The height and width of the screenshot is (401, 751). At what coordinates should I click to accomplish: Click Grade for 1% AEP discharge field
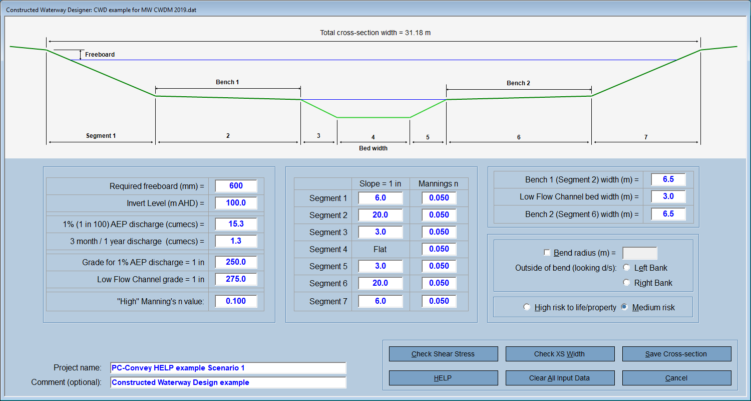236,263
